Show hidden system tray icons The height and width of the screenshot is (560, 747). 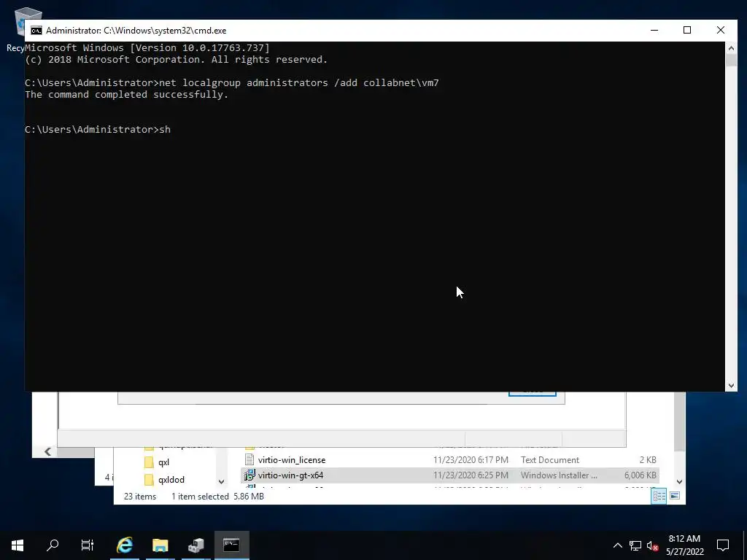[x=617, y=545]
